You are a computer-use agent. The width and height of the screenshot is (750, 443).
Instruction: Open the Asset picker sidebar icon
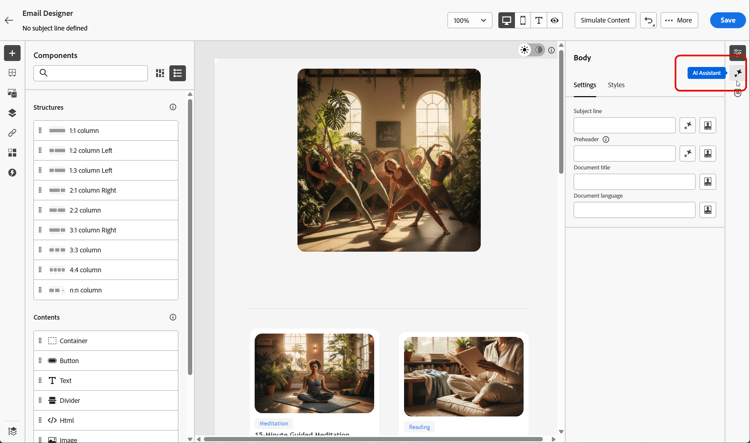[x=12, y=93]
